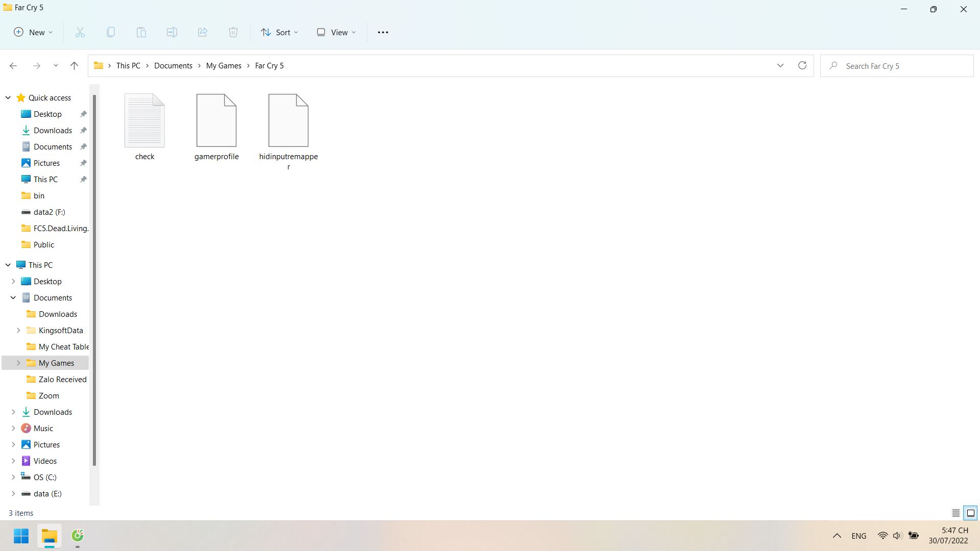Click My Games in breadcrumb path
The image size is (980, 551).
[x=224, y=66]
